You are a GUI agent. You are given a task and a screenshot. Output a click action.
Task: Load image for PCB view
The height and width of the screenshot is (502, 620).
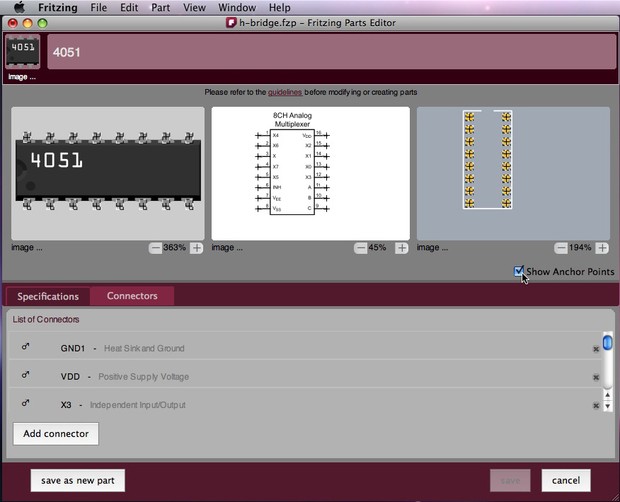[432, 247]
